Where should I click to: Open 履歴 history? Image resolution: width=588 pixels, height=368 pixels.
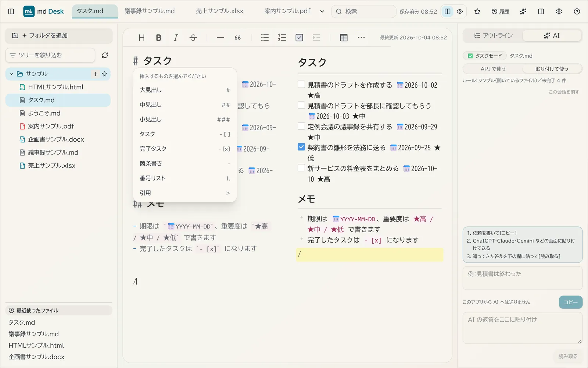tap(500, 11)
